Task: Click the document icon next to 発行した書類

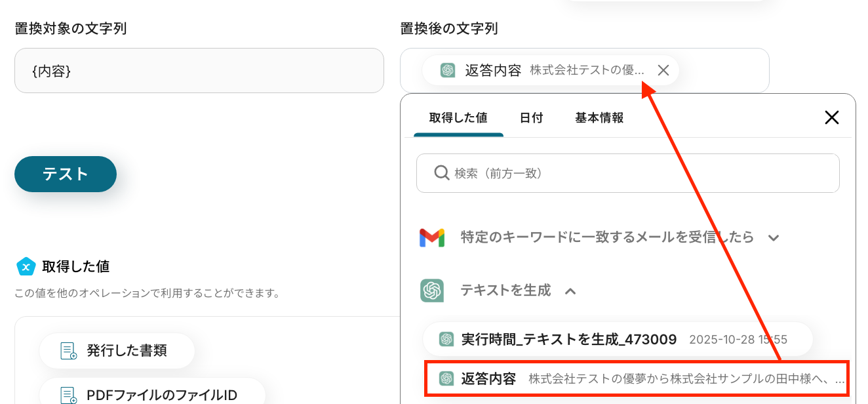Action: click(x=69, y=351)
